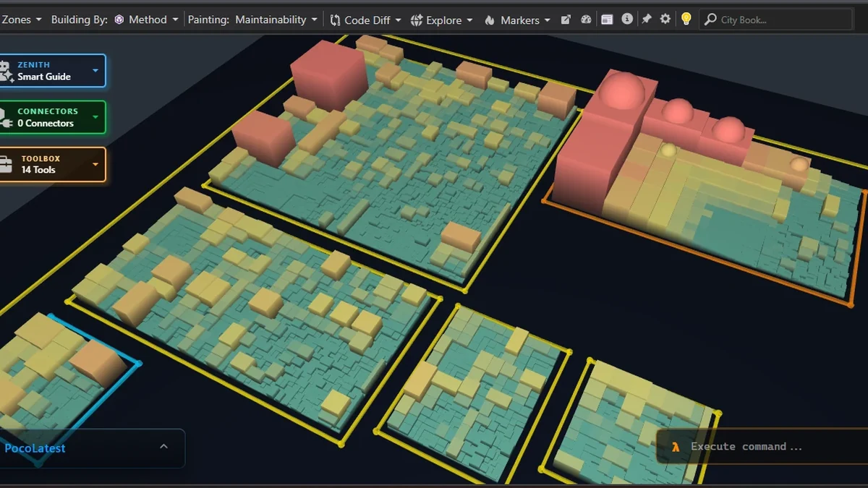Open settings via the gear icon
868x488 pixels.
665,20
